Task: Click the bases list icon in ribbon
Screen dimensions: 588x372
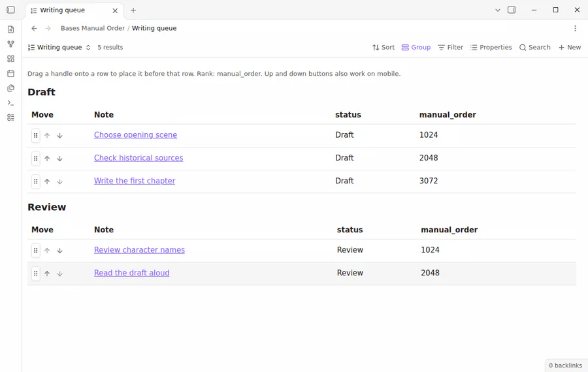Action: point(11,117)
